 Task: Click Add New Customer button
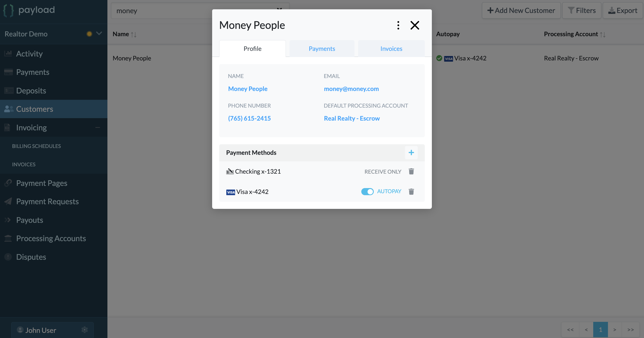(x=521, y=11)
